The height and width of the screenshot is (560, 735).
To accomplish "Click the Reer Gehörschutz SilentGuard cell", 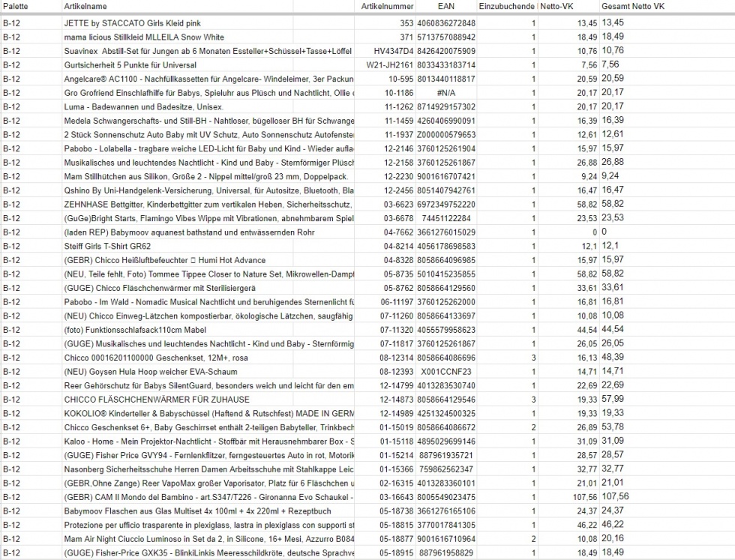I will pyautogui.click(x=208, y=385).
